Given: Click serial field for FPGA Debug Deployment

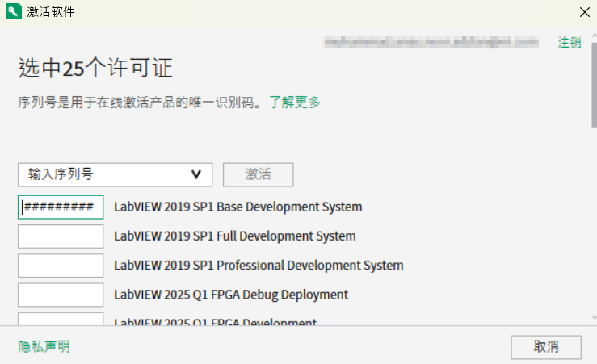Looking at the screenshot, I should tap(61, 295).
